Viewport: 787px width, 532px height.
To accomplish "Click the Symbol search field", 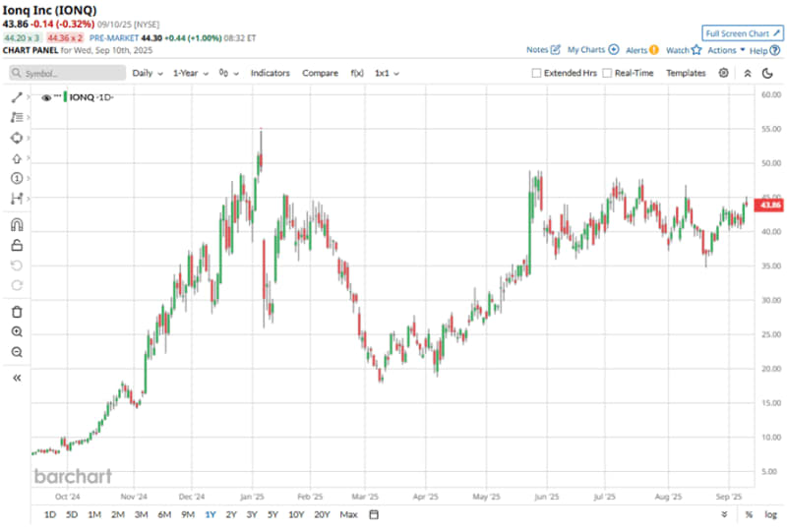I will (67, 73).
